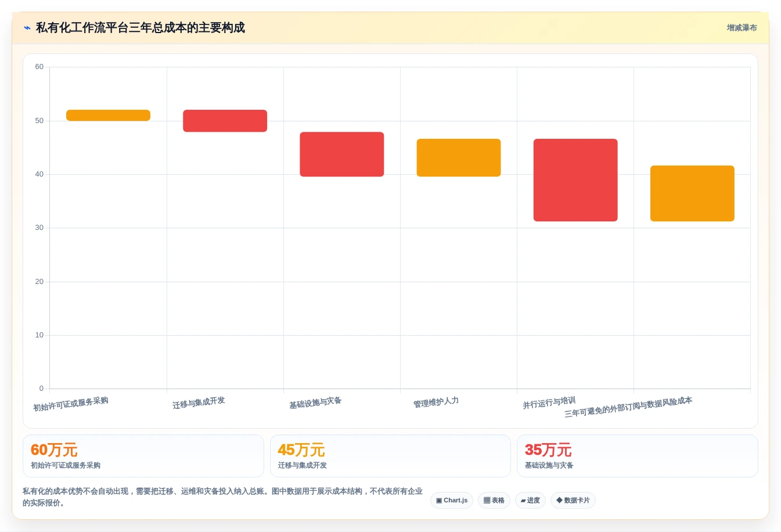Click the 数据卡片 tag chip
The width and height of the screenshot is (781, 532).
[x=573, y=501]
